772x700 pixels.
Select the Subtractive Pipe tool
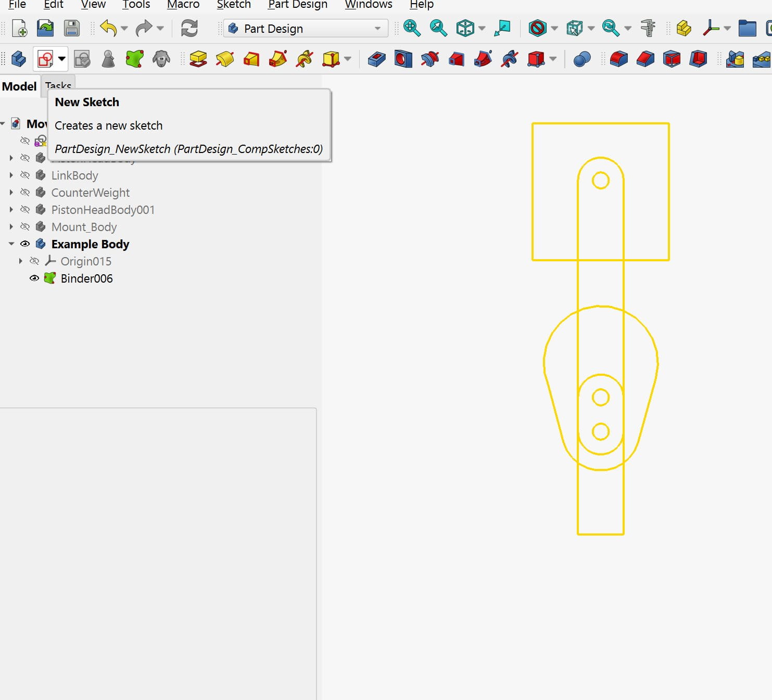tap(483, 59)
